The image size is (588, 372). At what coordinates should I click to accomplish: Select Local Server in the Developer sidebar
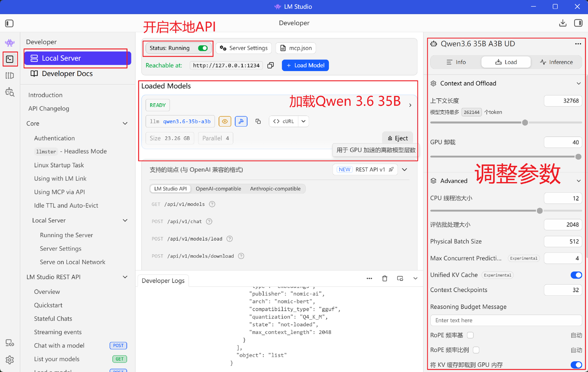point(77,58)
